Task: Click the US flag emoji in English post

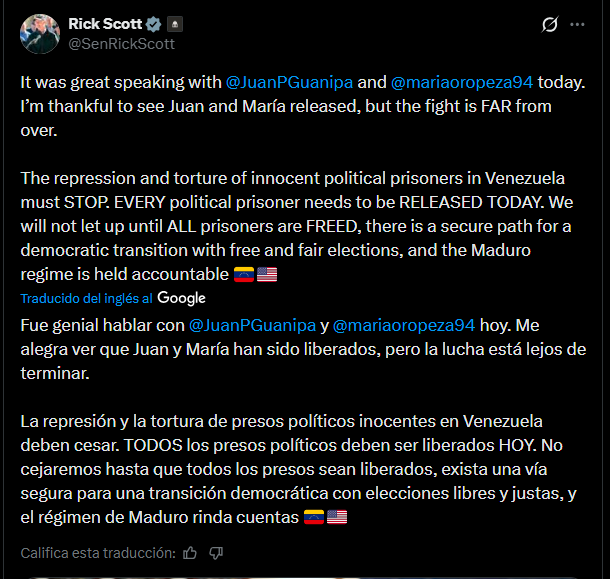Action: 267,274
